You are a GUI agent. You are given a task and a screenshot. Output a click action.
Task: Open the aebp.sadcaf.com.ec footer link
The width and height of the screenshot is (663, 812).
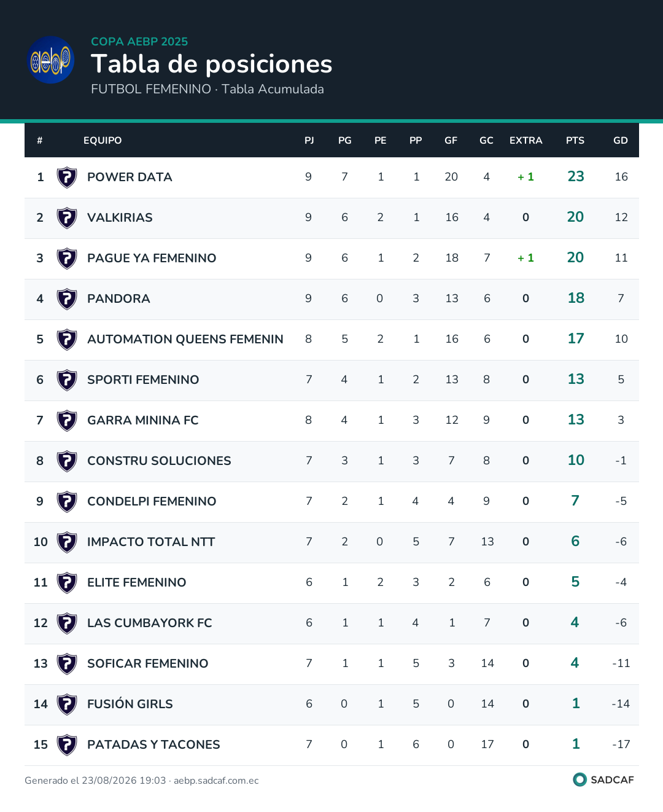click(216, 781)
